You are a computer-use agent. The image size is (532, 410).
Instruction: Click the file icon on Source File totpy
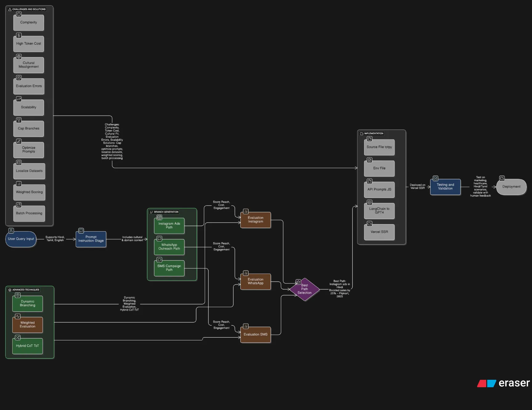coord(369,139)
